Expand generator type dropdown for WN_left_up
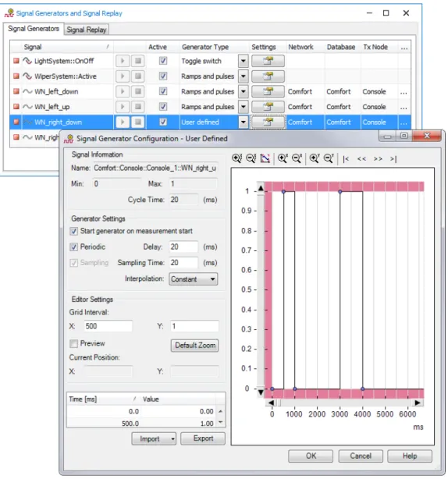 point(244,107)
